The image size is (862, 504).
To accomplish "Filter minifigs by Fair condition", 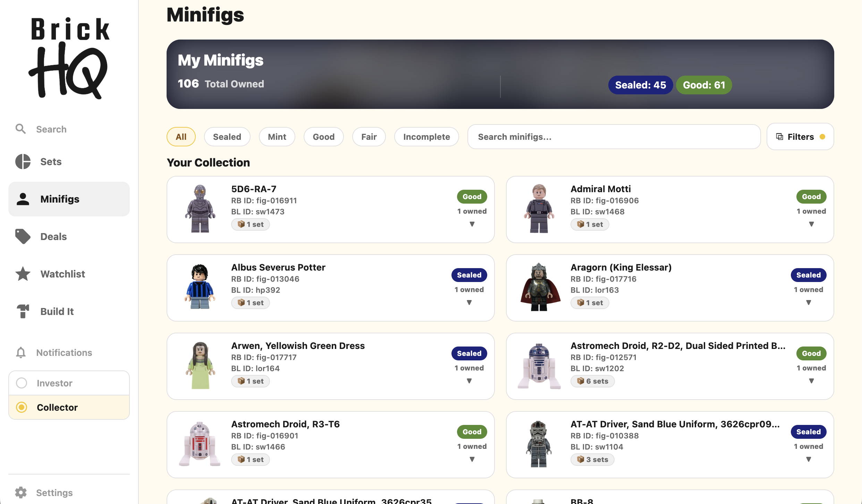I will [369, 137].
